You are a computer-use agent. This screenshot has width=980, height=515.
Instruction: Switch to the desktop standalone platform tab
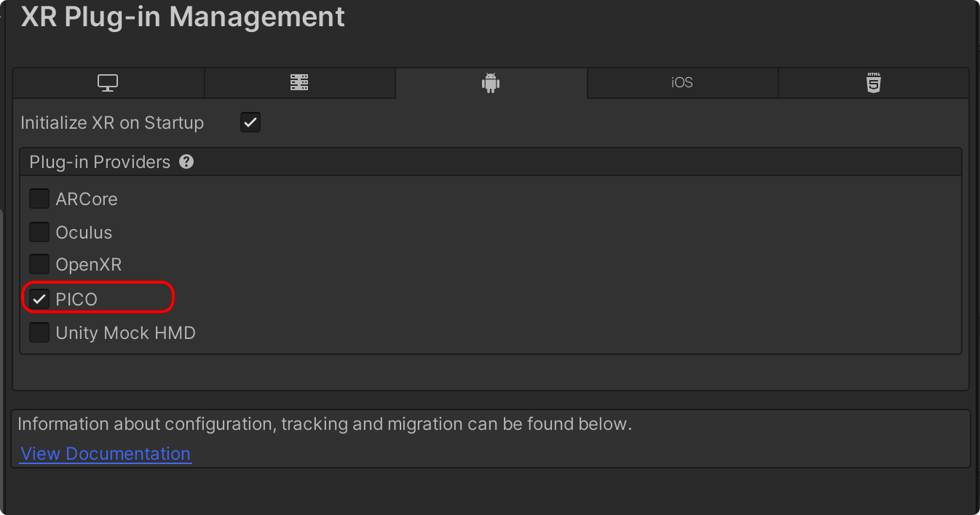tap(108, 83)
